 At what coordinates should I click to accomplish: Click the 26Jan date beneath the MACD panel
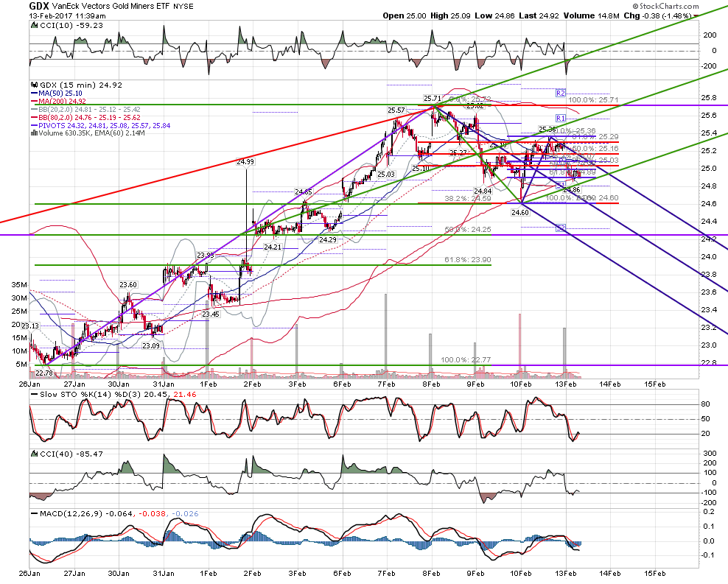coord(29,574)
